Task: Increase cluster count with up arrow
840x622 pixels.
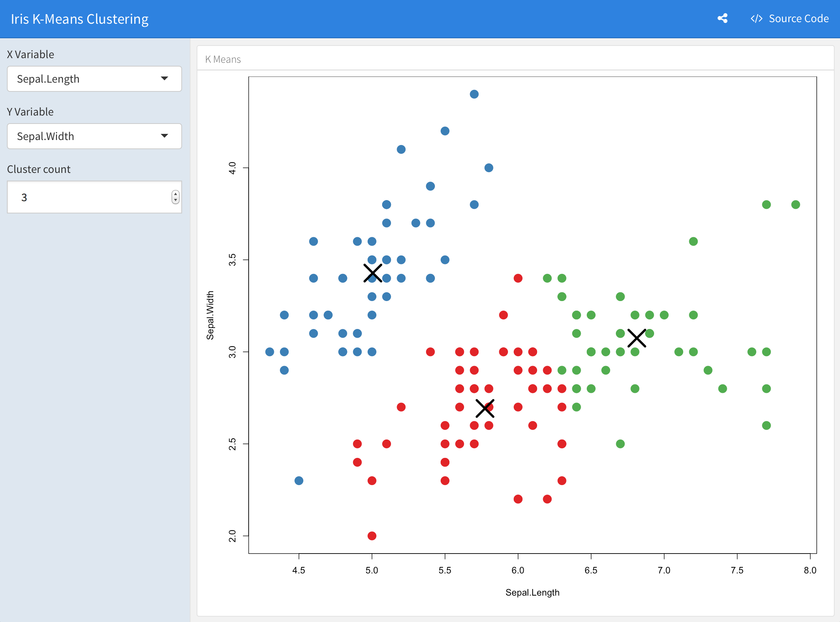Action: click(176, 194)
